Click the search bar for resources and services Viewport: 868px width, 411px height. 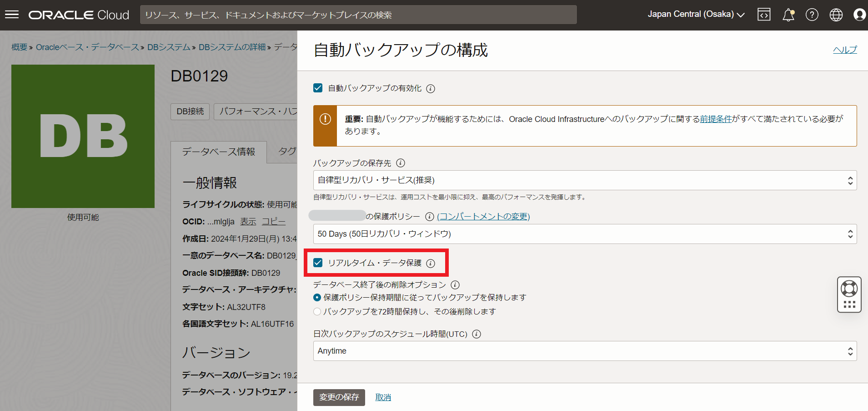(358, 15)
